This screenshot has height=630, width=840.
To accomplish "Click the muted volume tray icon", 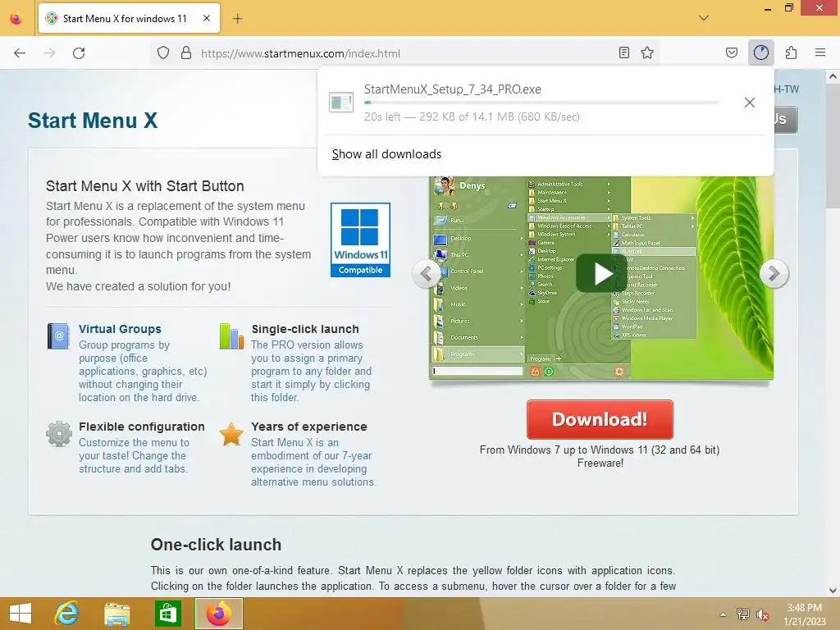I will pos(762,614).
